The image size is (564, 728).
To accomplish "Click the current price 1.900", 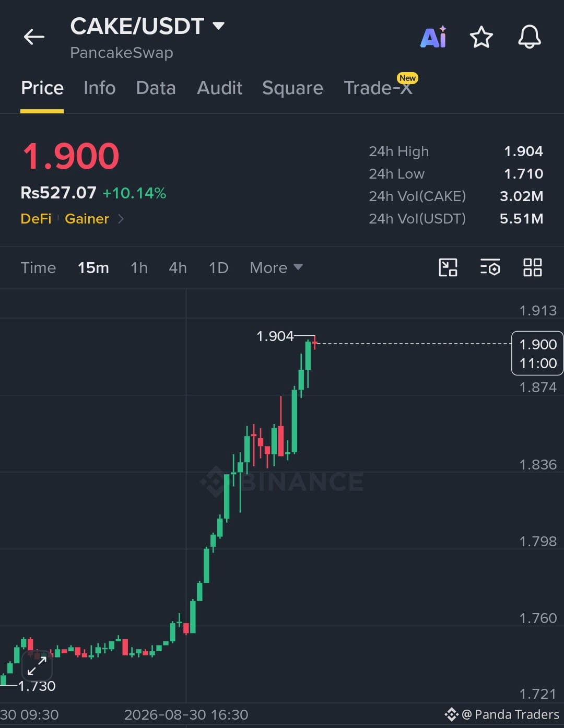I will click(x=71, y=156).
